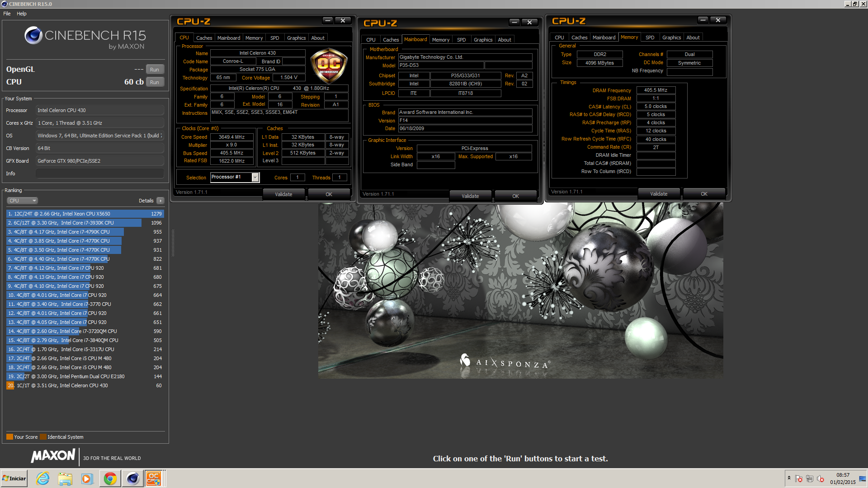Switch to Memory tab in first CPU-Z window

[x=254, y=38]
